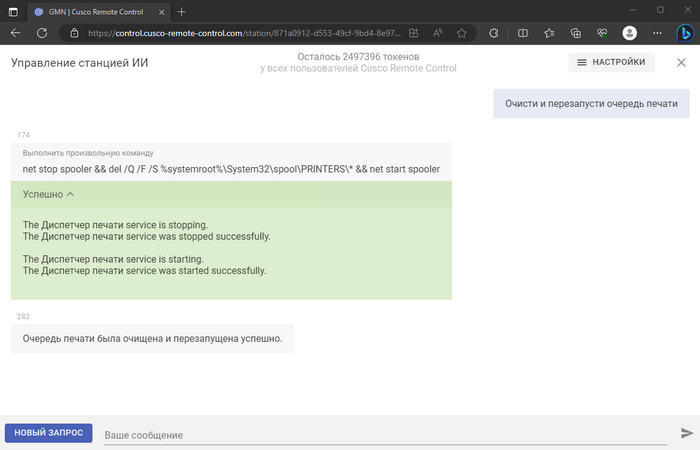The height and width of the screenshot is (450, 700).
Task: Open the Collections icon
Action: coord(576,32)
